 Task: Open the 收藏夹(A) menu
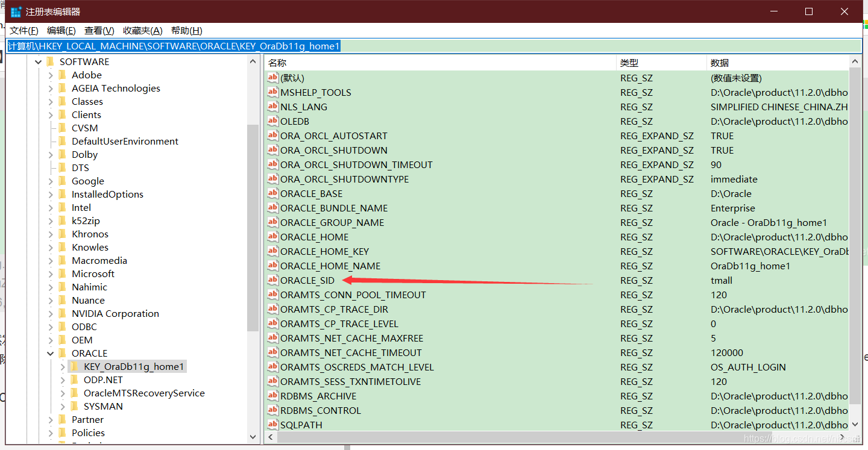(143, 31)
